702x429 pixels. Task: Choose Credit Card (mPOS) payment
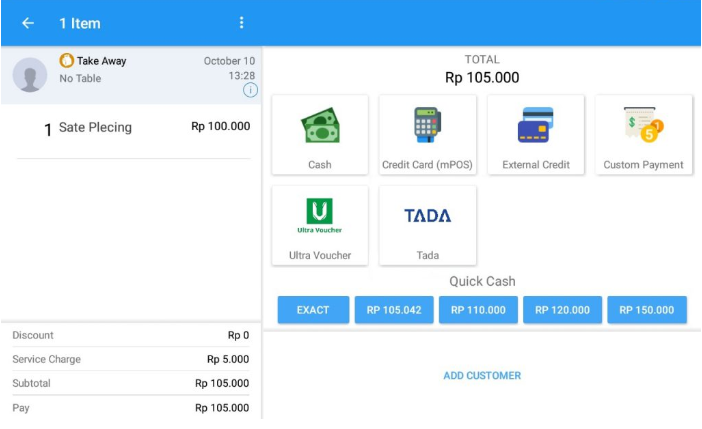[x=428, y=134]
